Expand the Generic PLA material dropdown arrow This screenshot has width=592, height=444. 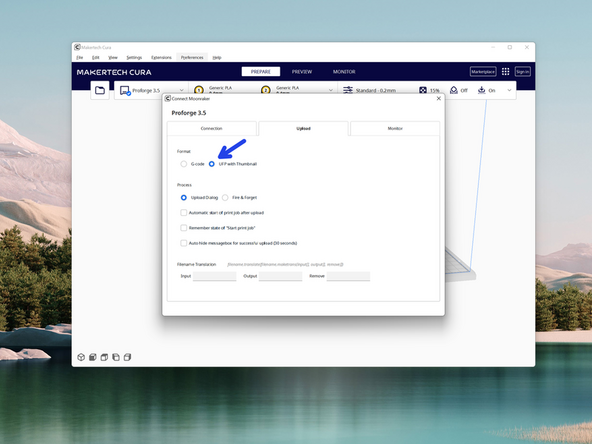[x=331, y=90]
